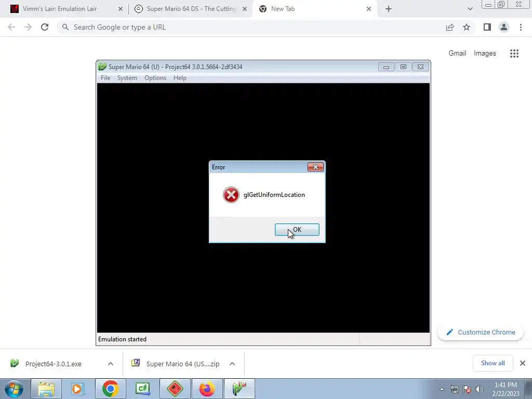Open the Gmail link
The image size is (532, 399).
tap(457, 54)
